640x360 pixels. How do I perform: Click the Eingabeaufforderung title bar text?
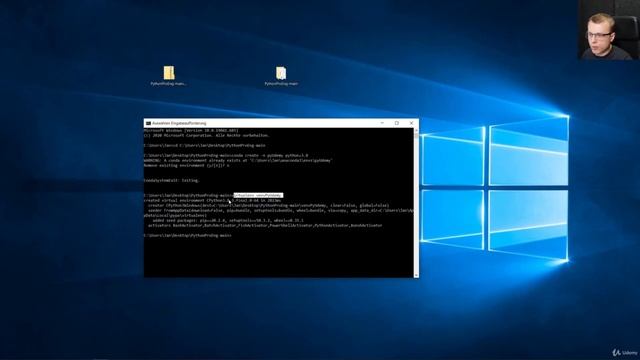179,123
